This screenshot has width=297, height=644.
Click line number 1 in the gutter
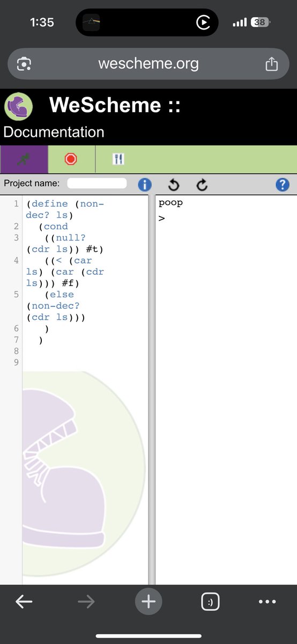tap(16, 204)
